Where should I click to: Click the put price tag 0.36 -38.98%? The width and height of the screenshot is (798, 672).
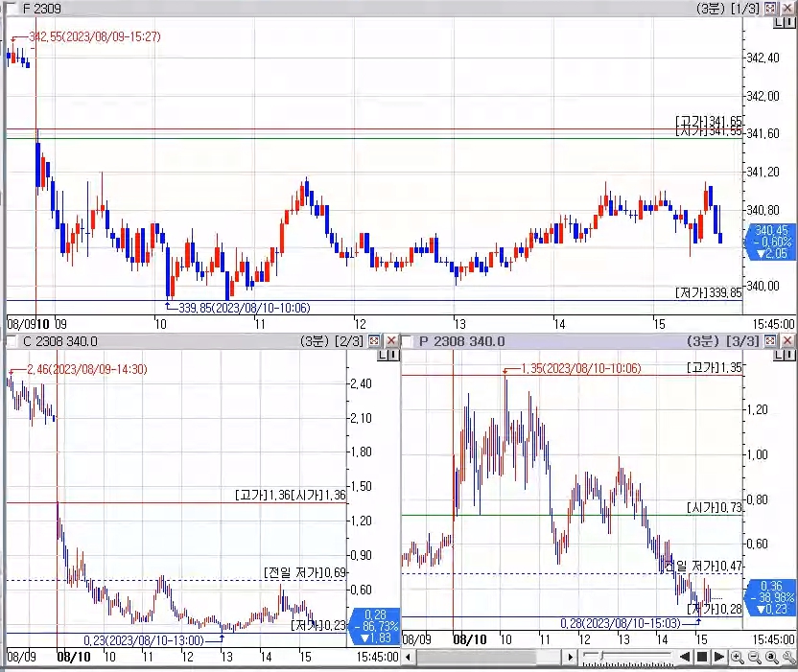click(771, 598)
